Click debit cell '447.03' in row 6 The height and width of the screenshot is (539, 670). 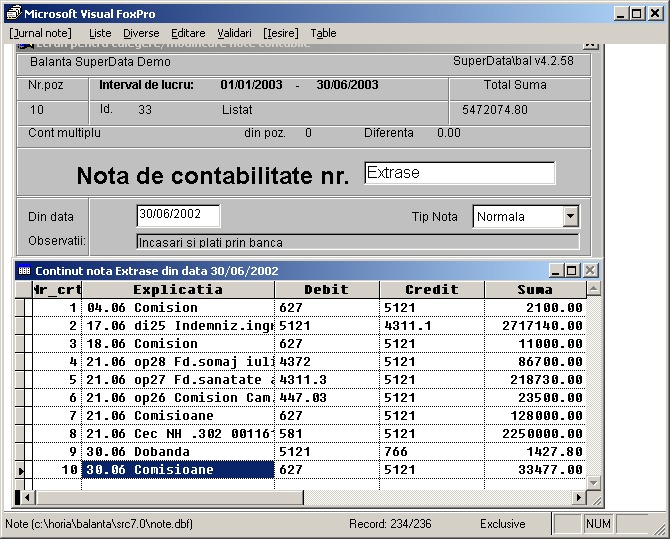[x=326, y=398]
